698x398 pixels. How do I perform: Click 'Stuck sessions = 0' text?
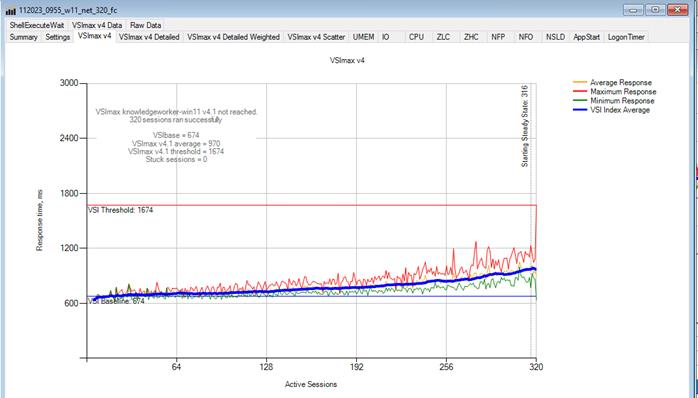176,159
